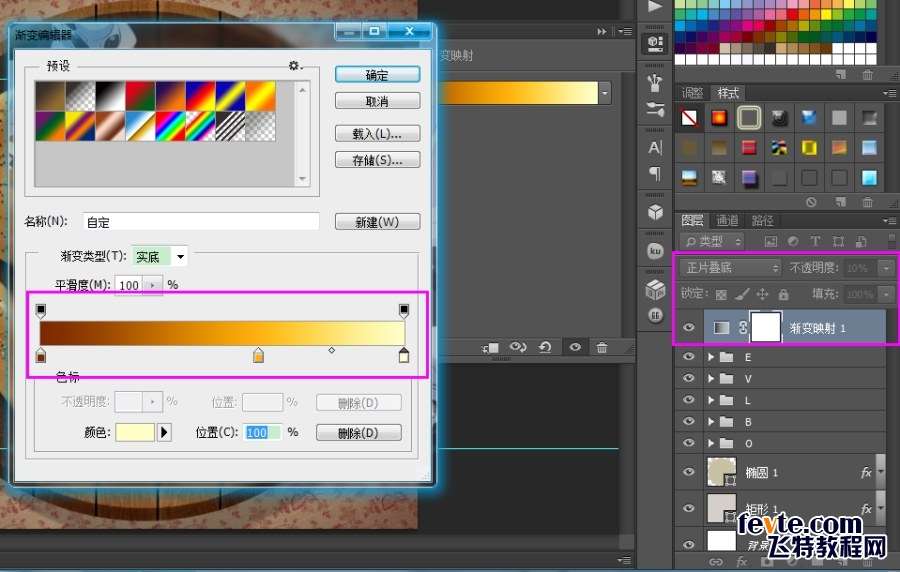Open the 渐变类型 dropdown showing 实底
The height and width of the screenshot is (572, 900).
click(x=160, y=256)
